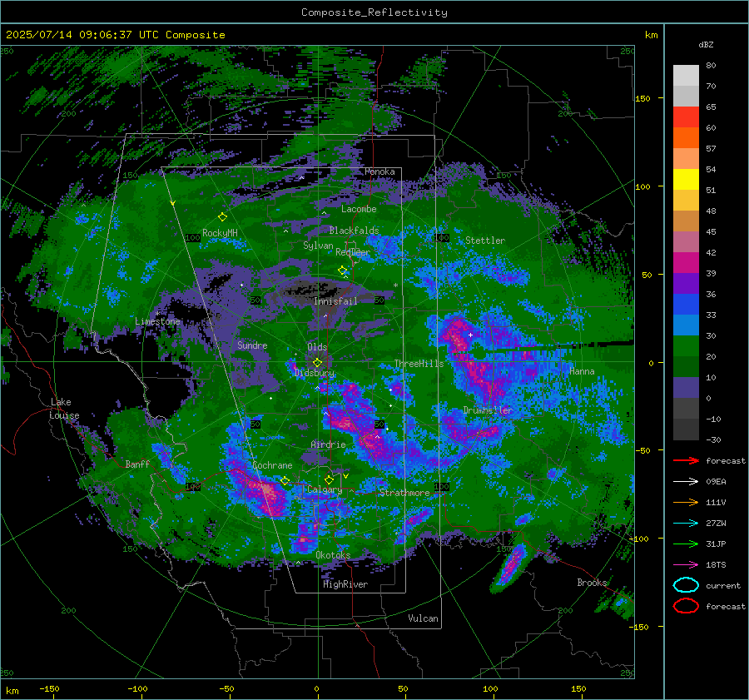Click the 09EA legend label
The height and width of the screenshot is (700, 749).
[716, 482]
